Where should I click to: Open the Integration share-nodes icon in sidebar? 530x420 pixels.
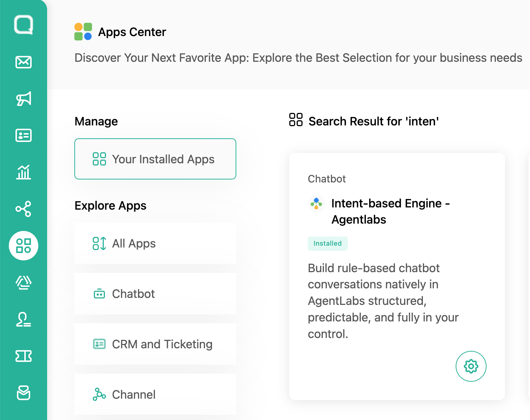[24, 209]
